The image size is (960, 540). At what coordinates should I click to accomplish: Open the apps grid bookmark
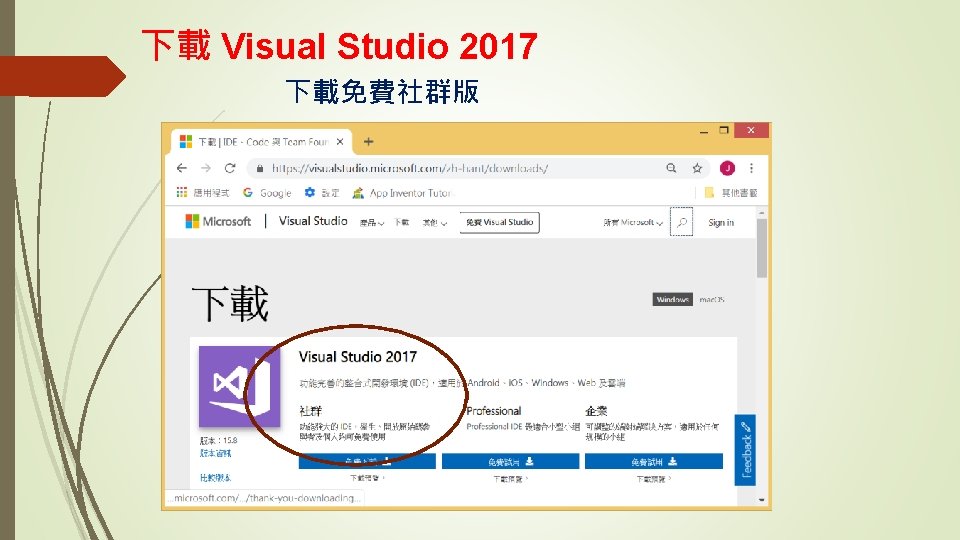click(203, 192)
